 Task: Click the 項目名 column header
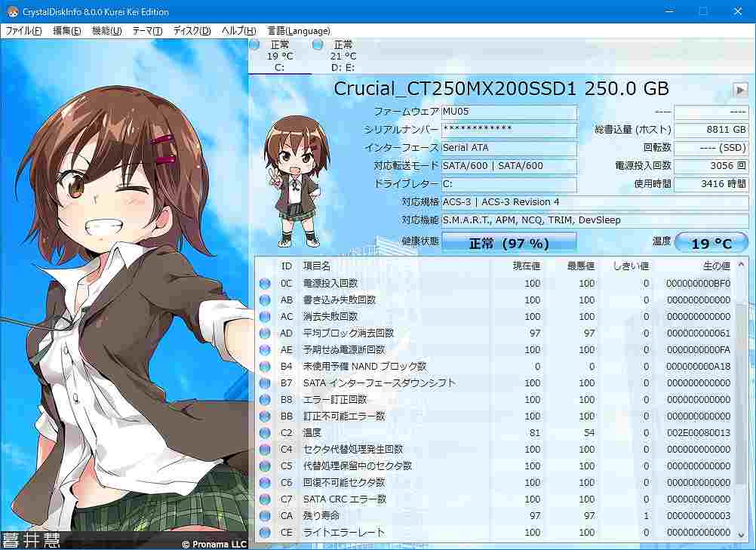pos(316,266)
